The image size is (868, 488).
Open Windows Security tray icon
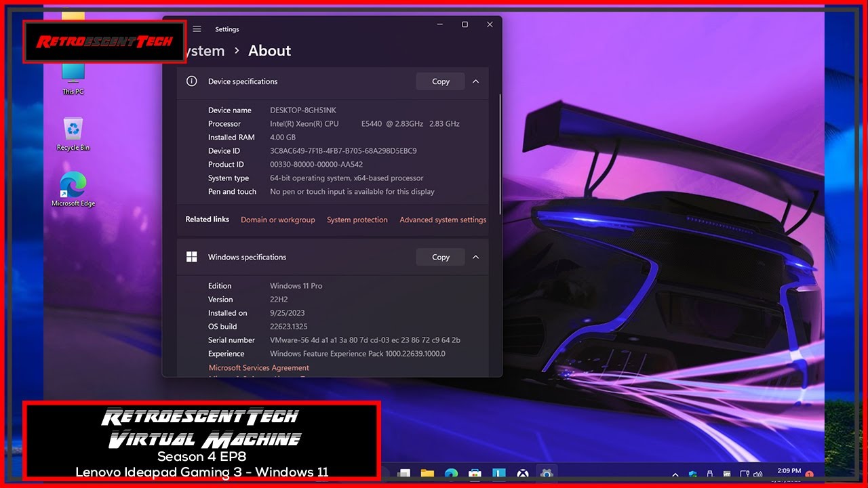coord(693,474)
